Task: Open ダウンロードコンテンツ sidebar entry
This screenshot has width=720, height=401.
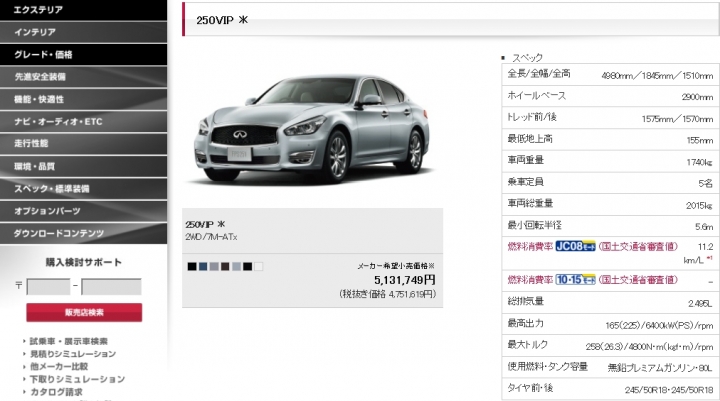Action: tap(84, 233)
